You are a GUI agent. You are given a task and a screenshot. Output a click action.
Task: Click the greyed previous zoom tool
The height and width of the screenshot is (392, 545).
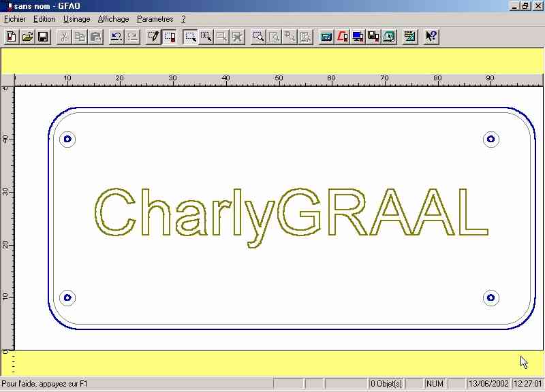(x=290, y=37)
